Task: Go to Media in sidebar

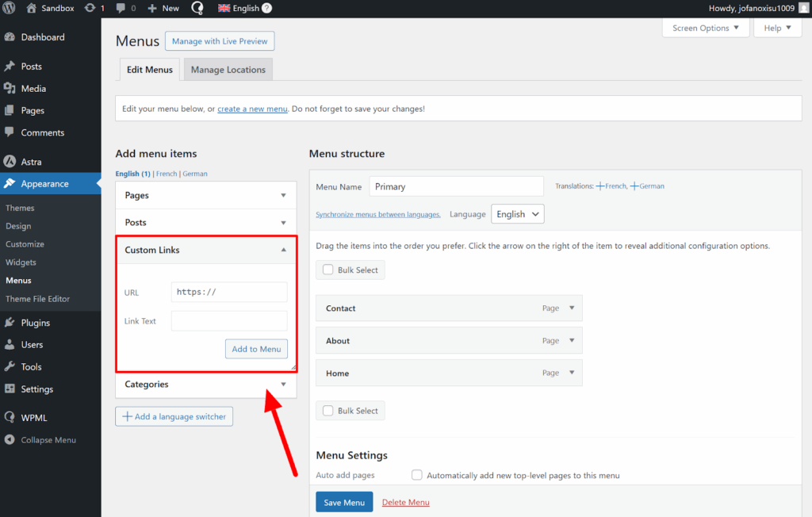Action: (33, 89)
